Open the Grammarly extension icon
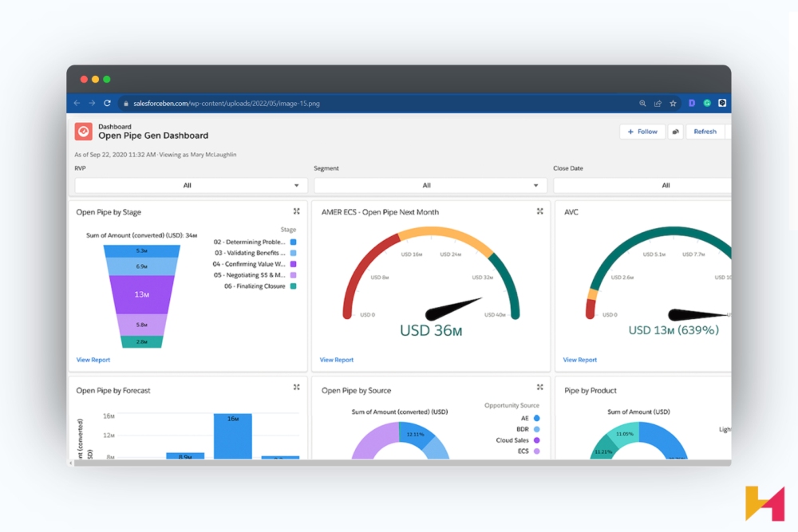This screenshot has width=798, height=532. click(x=706, y=103)
